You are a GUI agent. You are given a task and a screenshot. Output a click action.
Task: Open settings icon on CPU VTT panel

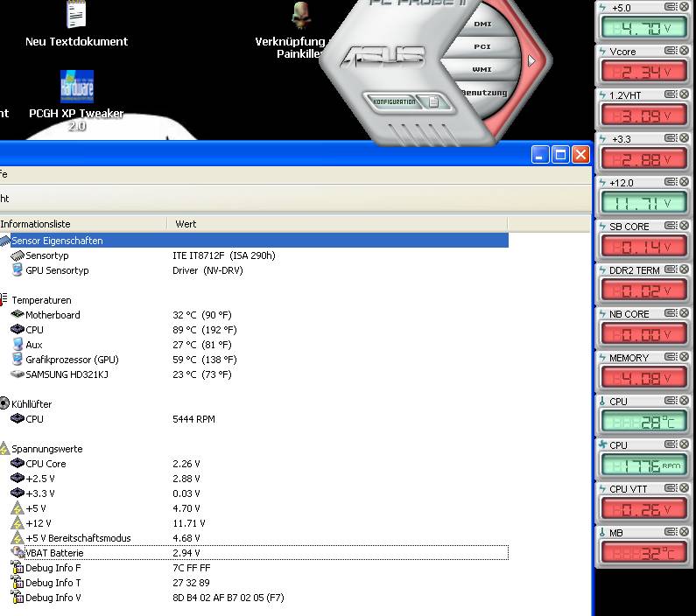coord(671,488)
